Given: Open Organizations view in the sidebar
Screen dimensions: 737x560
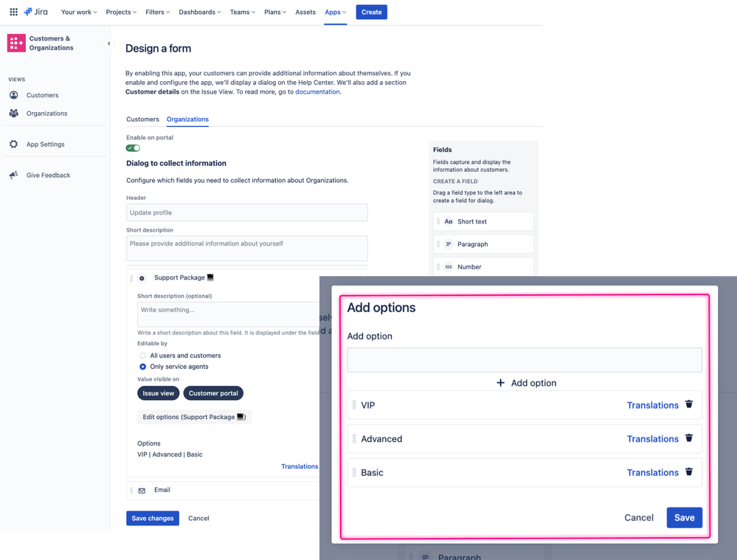Looking at the screenshot, I should [47, 114].
